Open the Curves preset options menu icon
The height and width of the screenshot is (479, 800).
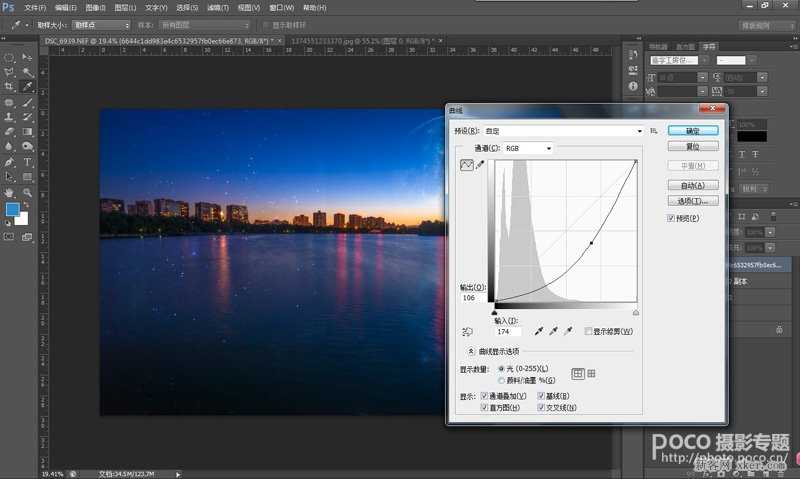tap(654, 131)
